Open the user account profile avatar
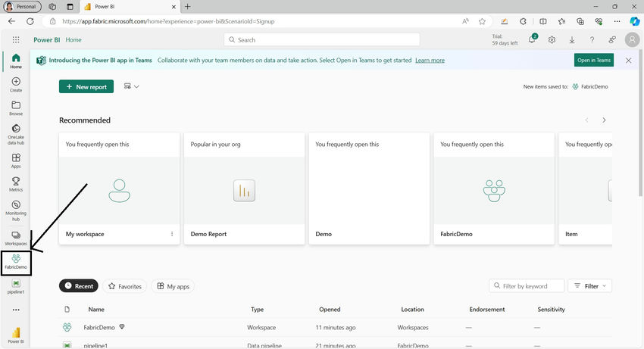Image resolution: width=644 pixels, height=349 pixels. pyautogui.click(x=632, y=40)
